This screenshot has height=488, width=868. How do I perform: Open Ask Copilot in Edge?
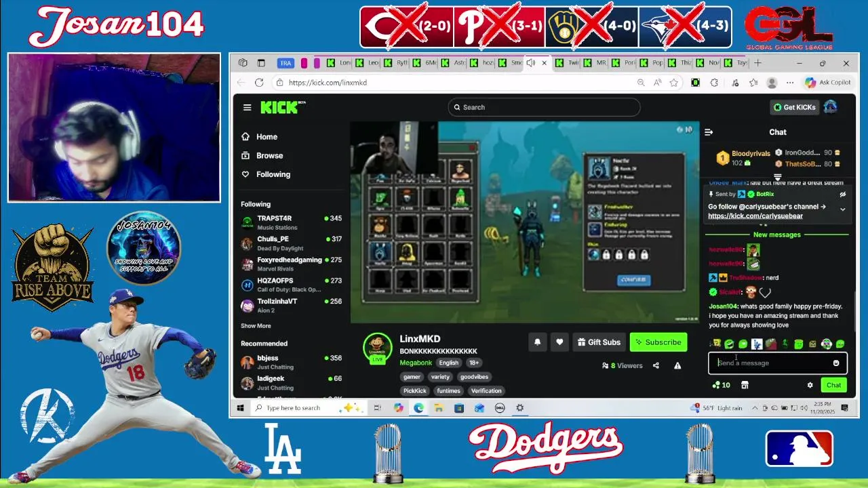[x=827, y=83]
